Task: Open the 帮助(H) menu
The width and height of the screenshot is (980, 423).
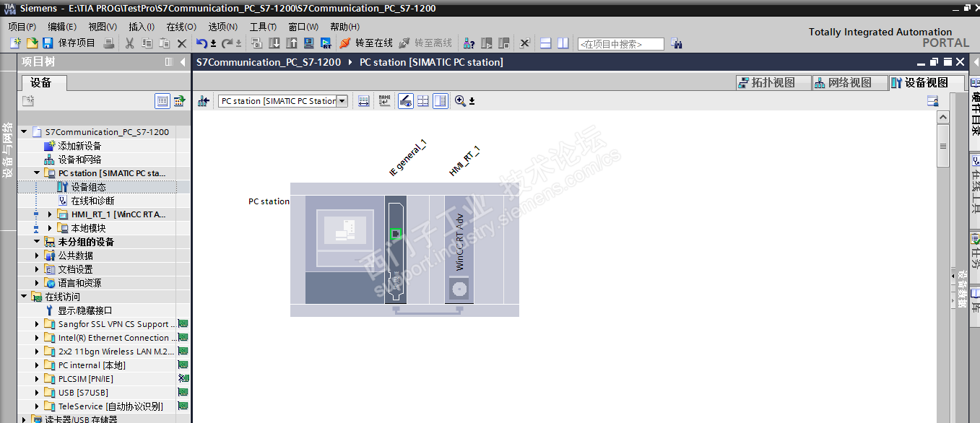Action: [x=345, y=27]
